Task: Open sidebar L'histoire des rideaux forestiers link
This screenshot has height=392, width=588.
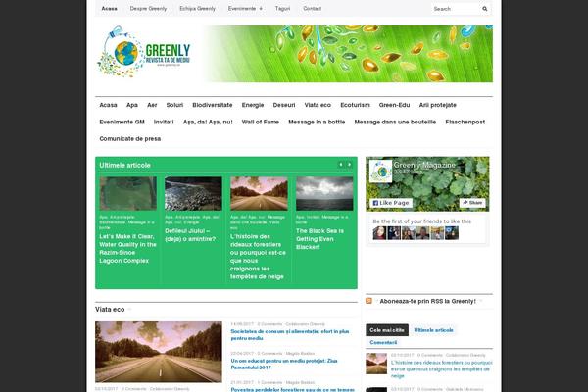Action: pos(441,369)
